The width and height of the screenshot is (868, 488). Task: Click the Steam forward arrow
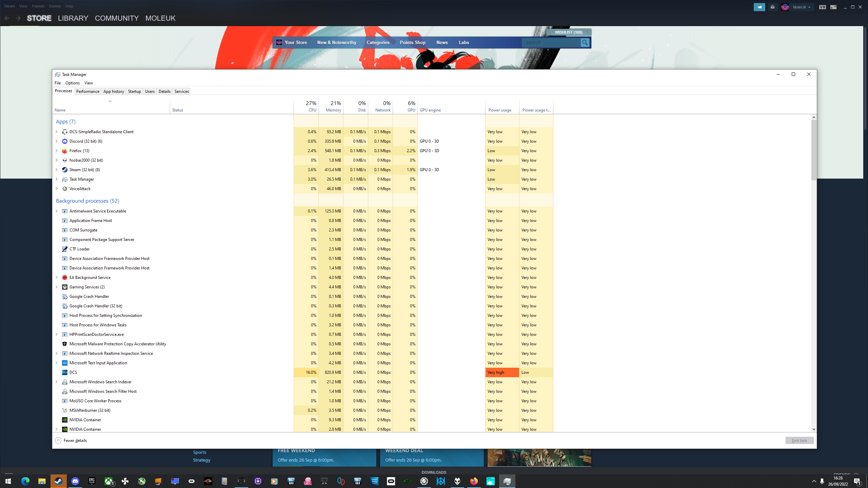click(x=18, y=18)
